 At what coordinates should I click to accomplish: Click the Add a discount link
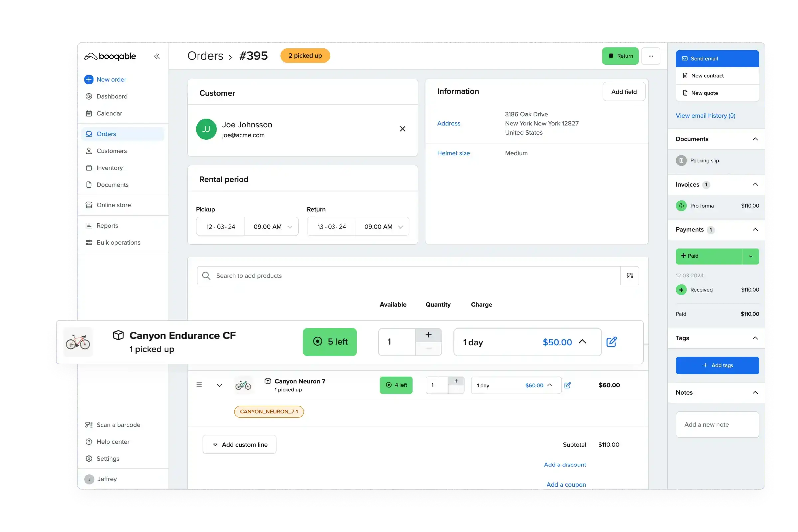(565, 465)
